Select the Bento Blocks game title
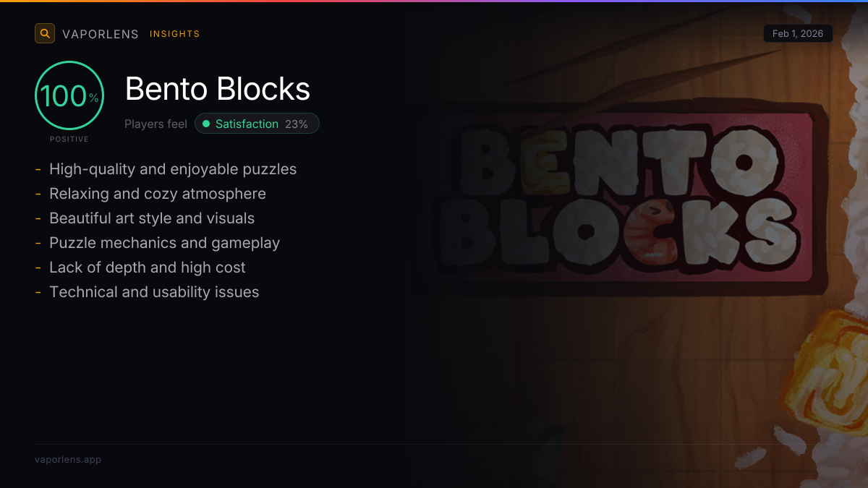 pos(218,89)
